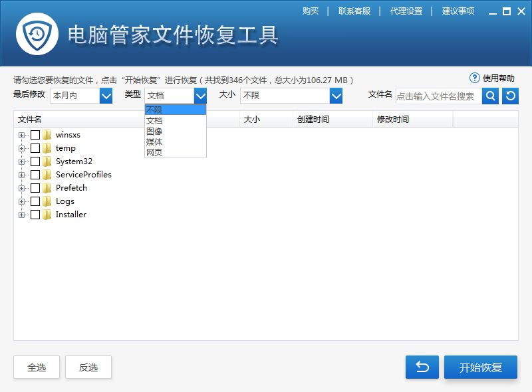Click the 使用帮助 help link text

point(498,78)
